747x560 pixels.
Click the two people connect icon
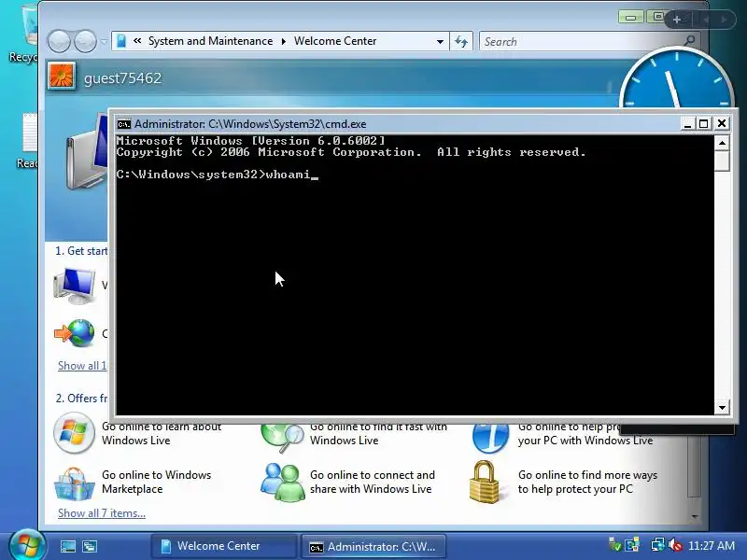tap(282, 482)
